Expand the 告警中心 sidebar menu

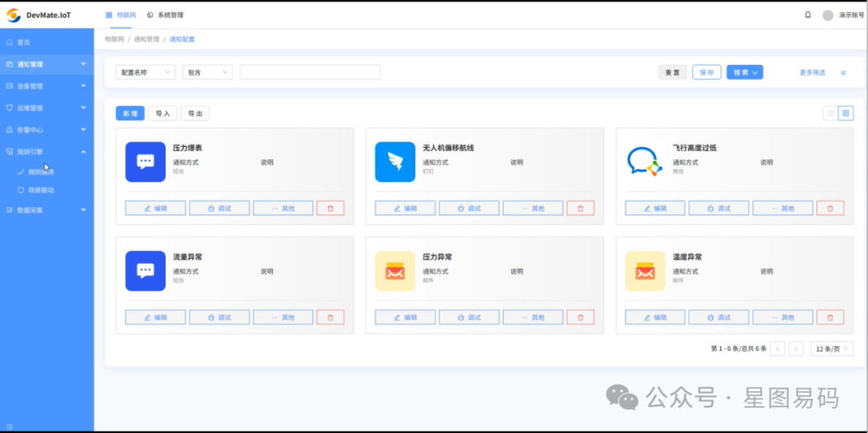(x=47, y=130)
